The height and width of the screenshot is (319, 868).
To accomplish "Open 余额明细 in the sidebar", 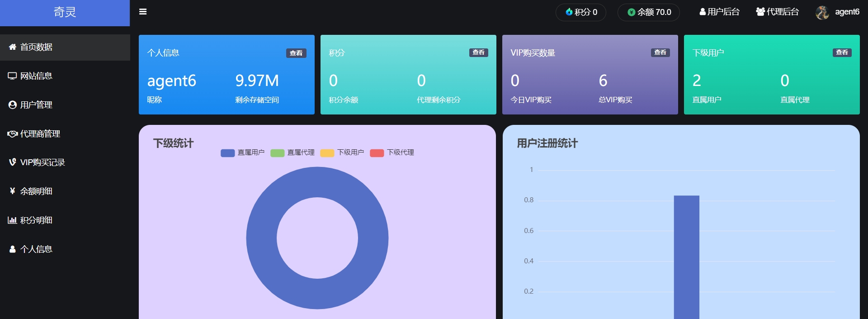I will [x=65, y=191].
